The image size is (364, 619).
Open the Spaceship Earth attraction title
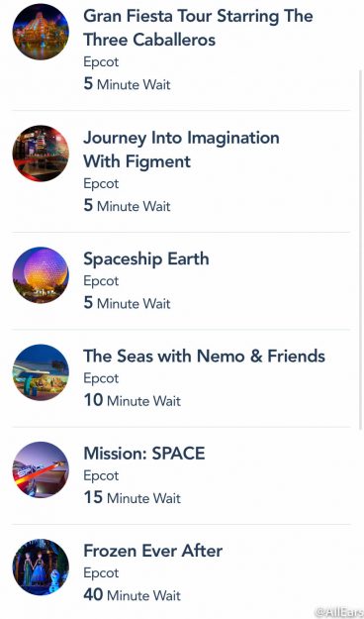pos(146,259)
